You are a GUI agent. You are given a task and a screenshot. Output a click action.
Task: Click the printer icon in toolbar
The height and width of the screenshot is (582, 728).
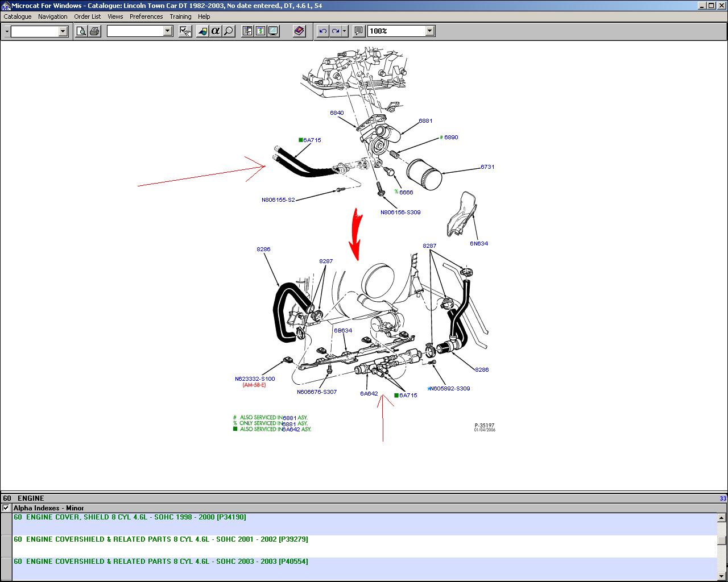94,31
